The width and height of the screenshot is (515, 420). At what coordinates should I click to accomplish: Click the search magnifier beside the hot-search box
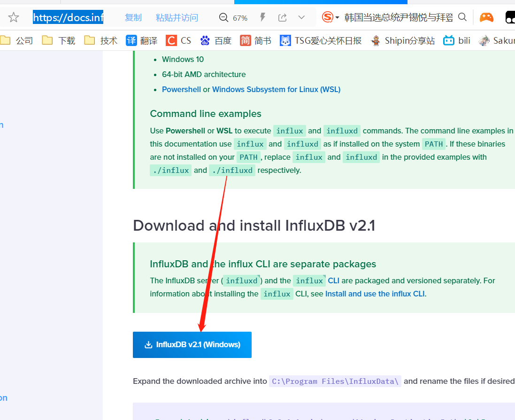[x=463, y=17]
